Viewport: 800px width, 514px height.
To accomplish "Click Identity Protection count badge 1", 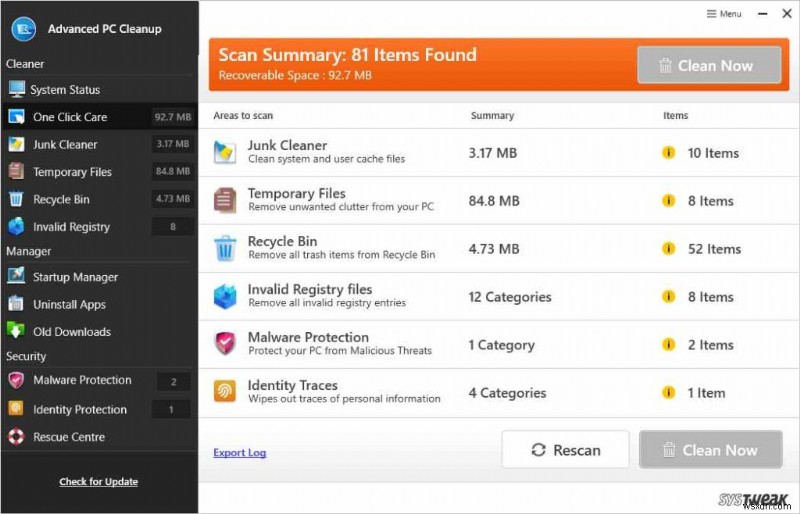I will 171,409.
